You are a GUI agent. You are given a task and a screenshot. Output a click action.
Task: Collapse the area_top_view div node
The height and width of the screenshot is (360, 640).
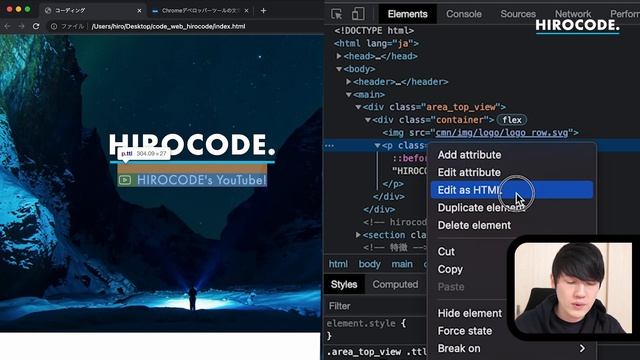click(x=358, y=107)
